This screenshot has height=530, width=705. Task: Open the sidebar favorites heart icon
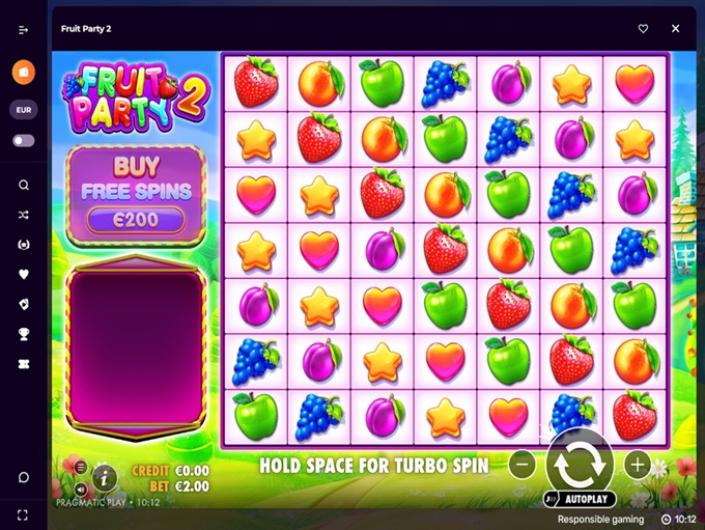coord(23,274)
